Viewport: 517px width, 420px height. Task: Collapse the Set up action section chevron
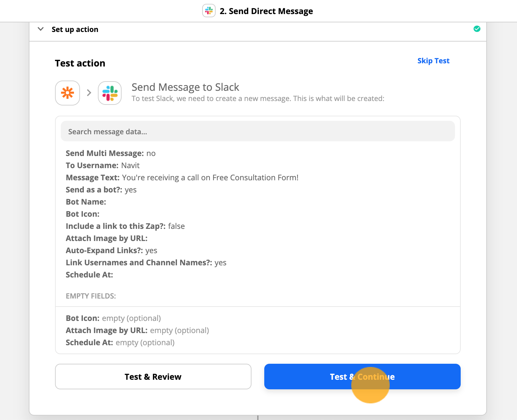click(x=41, y=29)
